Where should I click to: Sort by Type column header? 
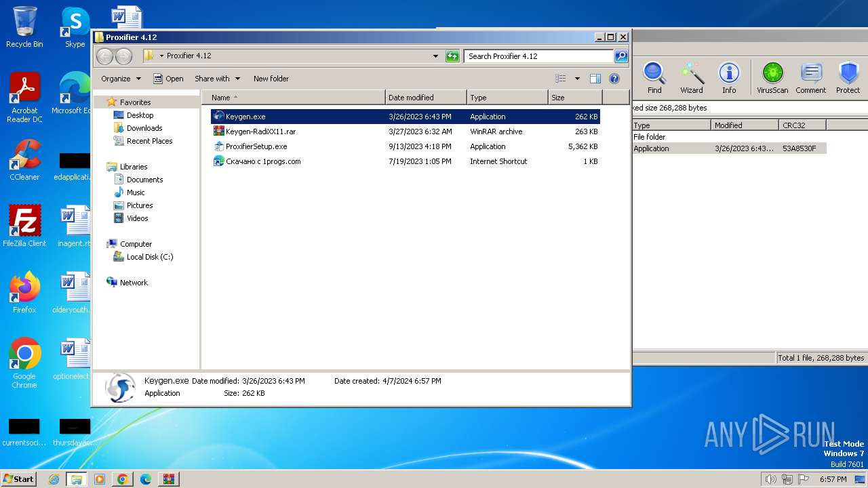(507, 98)
